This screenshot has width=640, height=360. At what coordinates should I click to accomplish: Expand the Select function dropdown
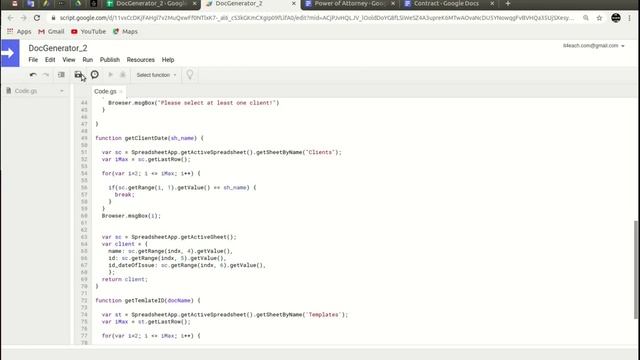pyautogui.click(x=156, y=75)
